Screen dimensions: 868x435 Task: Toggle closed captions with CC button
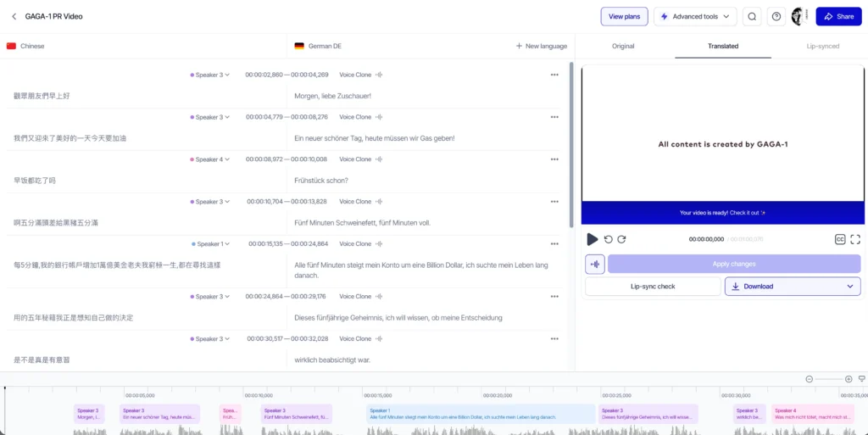point(840,240)
